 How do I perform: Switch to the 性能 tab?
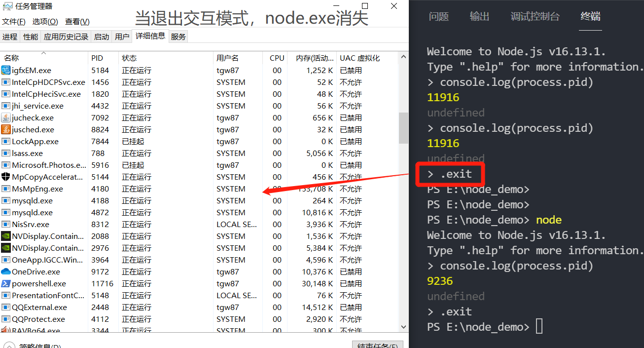pos(31,37)
